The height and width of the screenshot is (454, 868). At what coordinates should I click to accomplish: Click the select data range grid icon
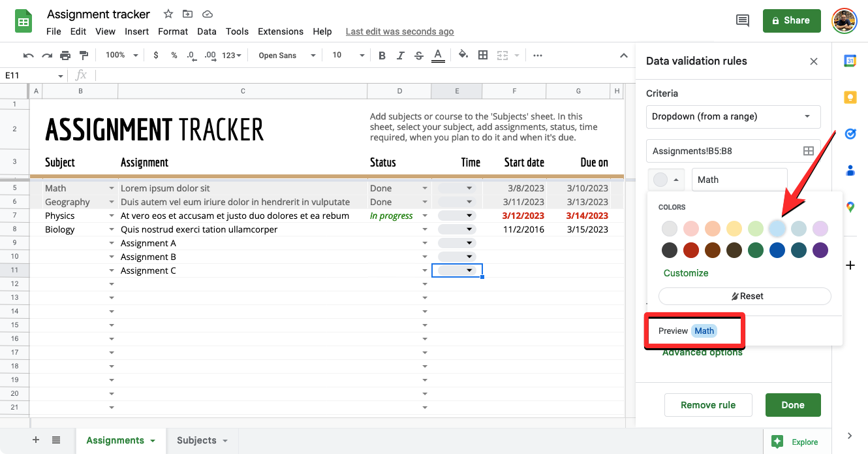(808, 151)
